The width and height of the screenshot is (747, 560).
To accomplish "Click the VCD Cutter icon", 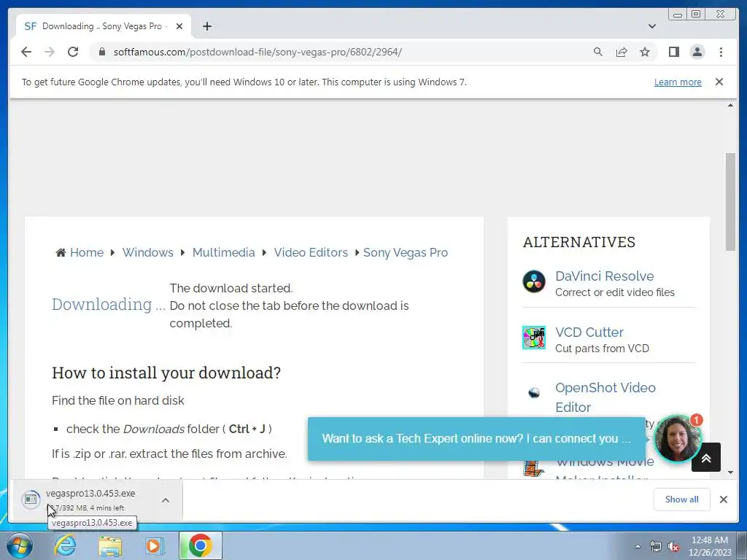I will 534,337.
